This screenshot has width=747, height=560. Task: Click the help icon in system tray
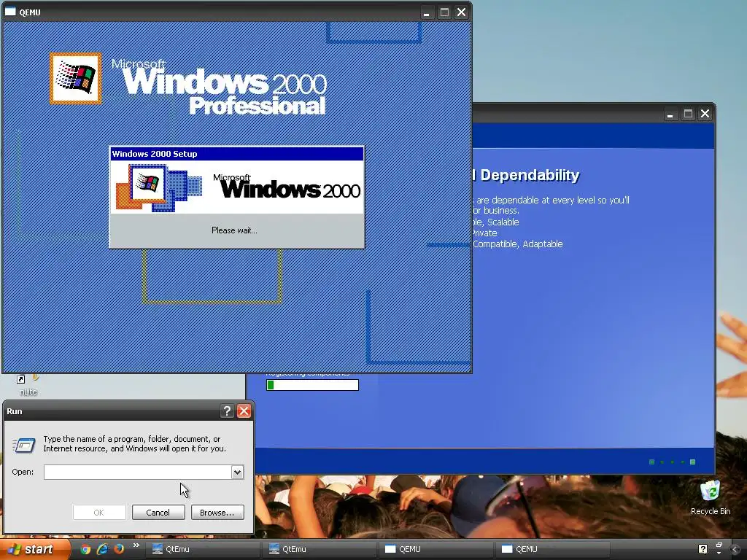tap(703, 549)
